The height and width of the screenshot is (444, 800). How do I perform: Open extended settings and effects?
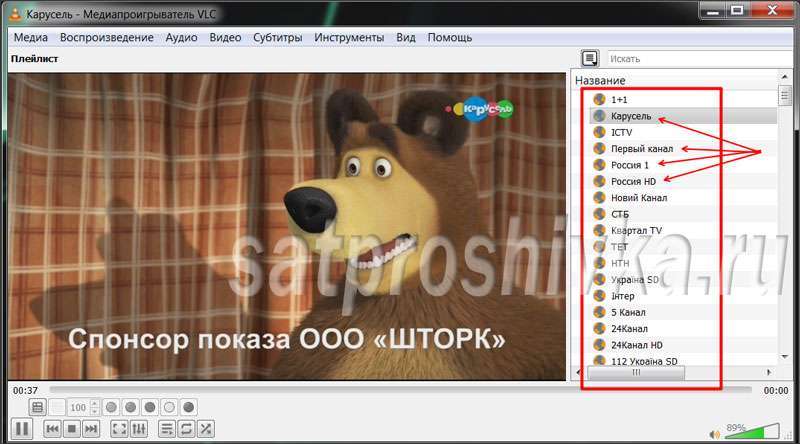click(x=139, y=429)
